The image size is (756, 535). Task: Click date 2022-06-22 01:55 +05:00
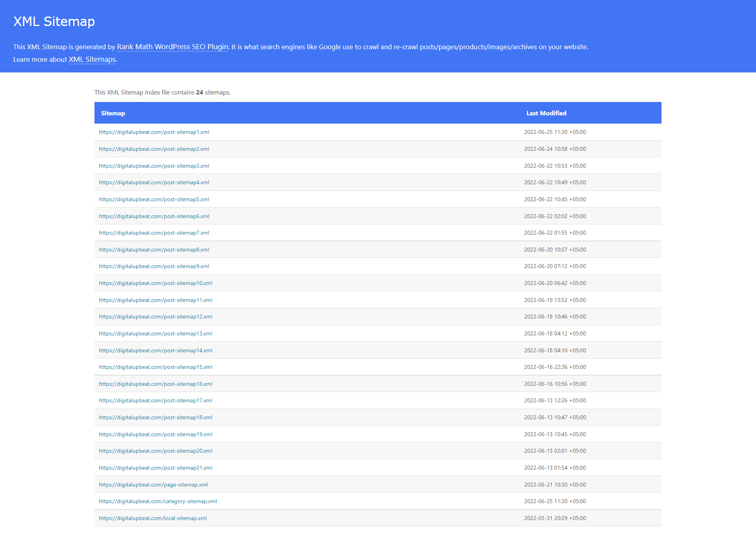(x=555, y=233)
